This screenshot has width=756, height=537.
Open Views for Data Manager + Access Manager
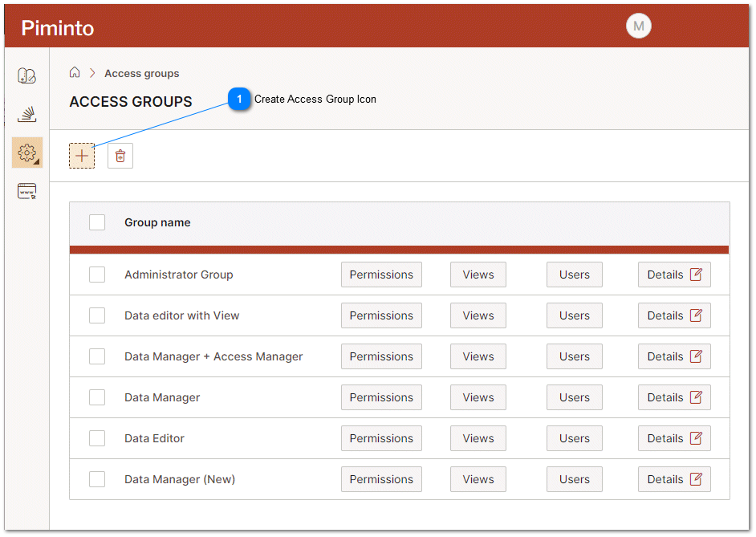[478, 356]
